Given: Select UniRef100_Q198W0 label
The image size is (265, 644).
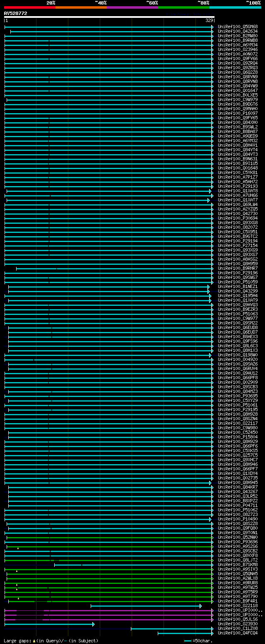Looking at the screenshot, I should tap(238, 355).
